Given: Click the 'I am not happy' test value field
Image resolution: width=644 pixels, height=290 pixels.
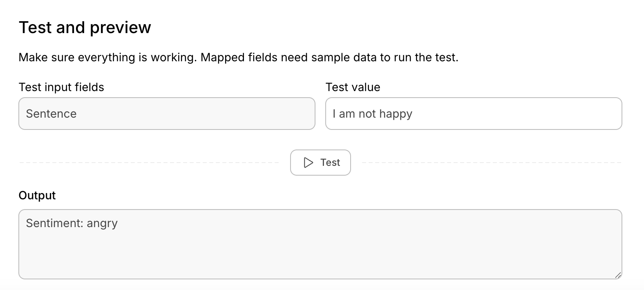Looking at the screenshot, I should click(x=473, y=114).
